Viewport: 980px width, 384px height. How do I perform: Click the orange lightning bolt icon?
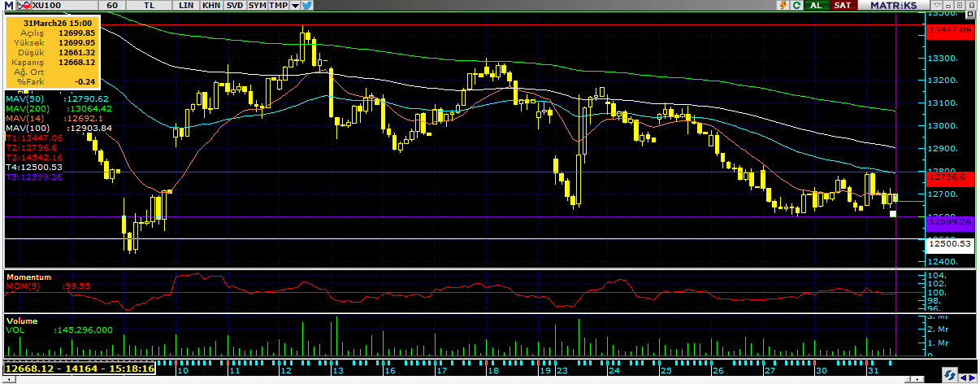780,5
